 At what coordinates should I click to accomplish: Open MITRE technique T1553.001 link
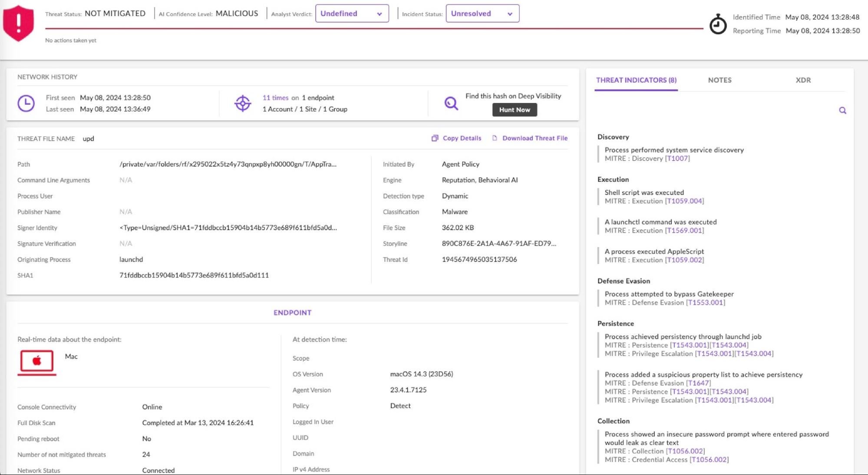705,303
